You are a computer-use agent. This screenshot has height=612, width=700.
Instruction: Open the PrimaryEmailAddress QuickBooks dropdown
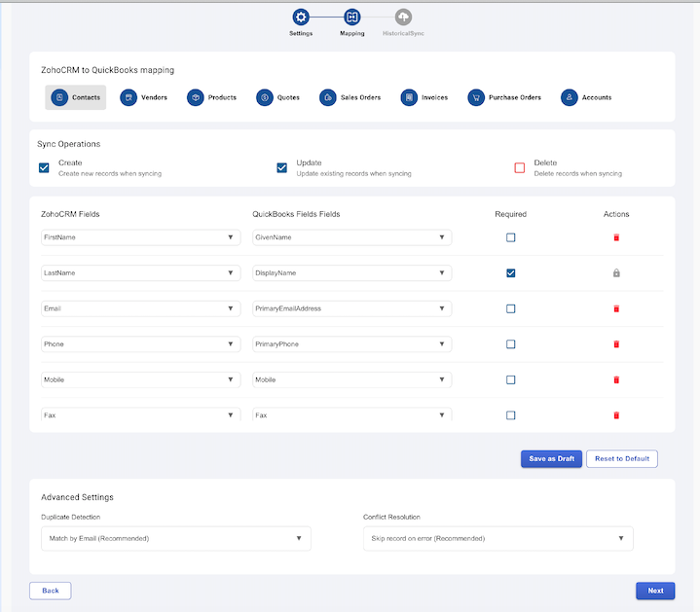pos(351,308)
